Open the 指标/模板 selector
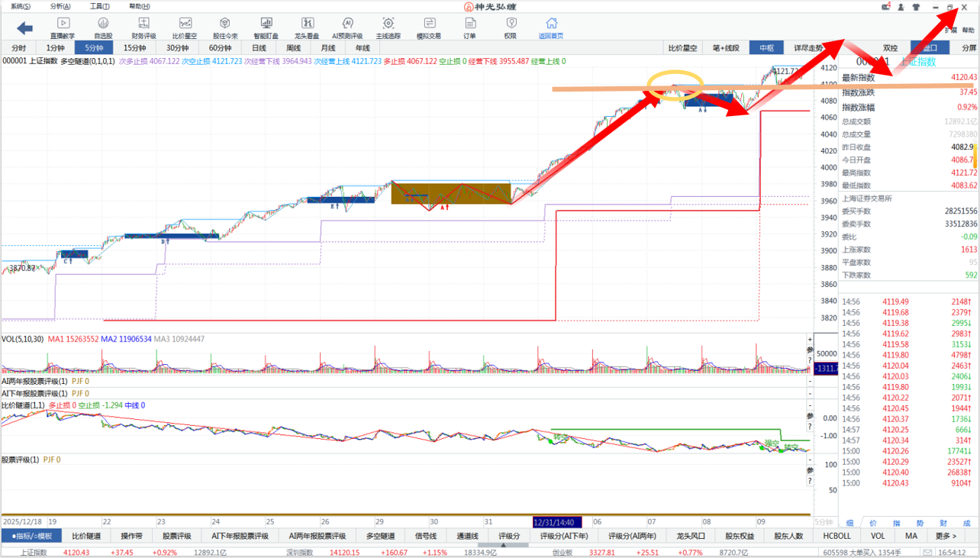This screenshot has height=558, width=980. [31, 536]
